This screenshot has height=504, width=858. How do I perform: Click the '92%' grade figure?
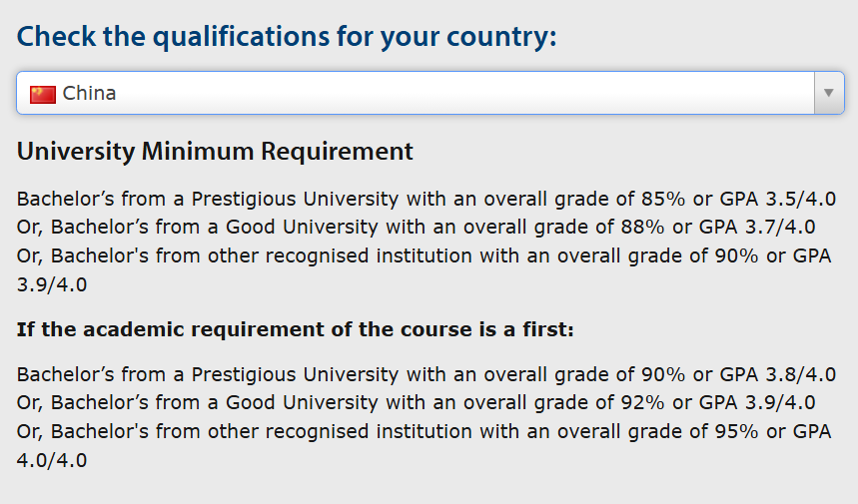643,403
